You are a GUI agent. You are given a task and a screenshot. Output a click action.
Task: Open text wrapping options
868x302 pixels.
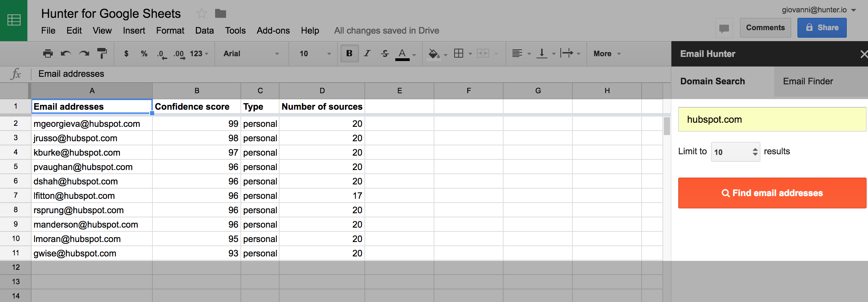[x=567, y=53]
